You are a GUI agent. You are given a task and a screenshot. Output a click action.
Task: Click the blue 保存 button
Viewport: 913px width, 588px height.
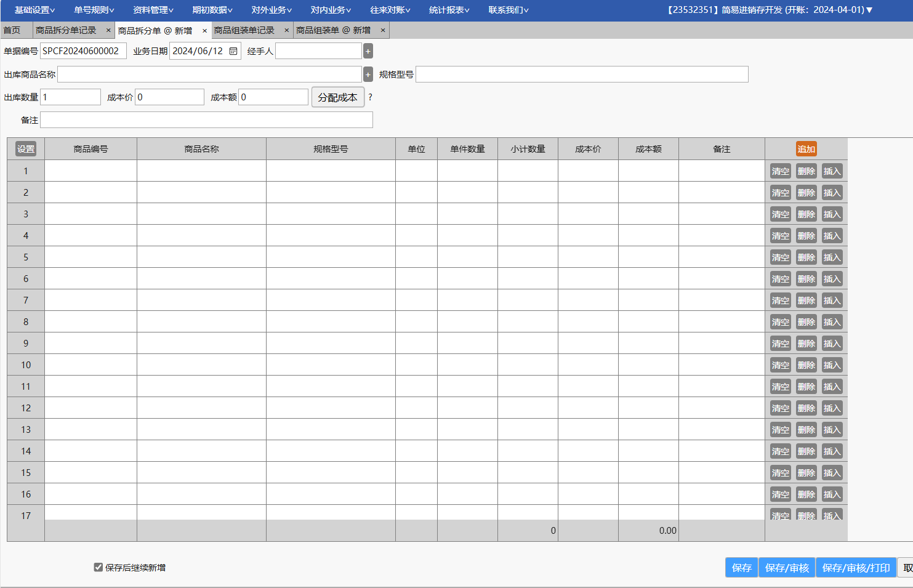[742, 568]
